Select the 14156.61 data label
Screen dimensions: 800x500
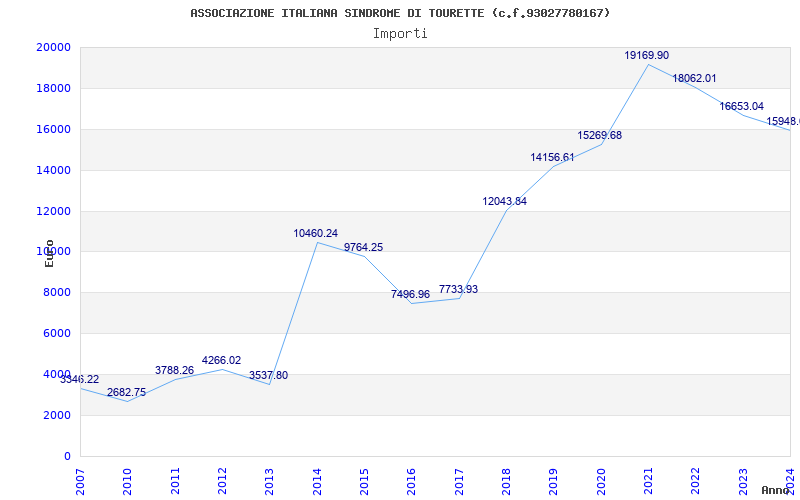pyautogui.click(x=552, y=157)
